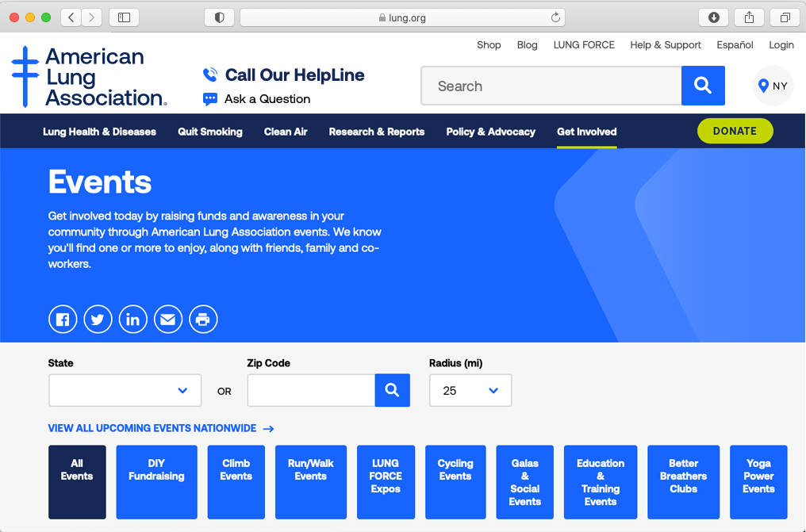Open the Blog link
This screenshot has height=532, width=806.
click(x=527, y=45)
